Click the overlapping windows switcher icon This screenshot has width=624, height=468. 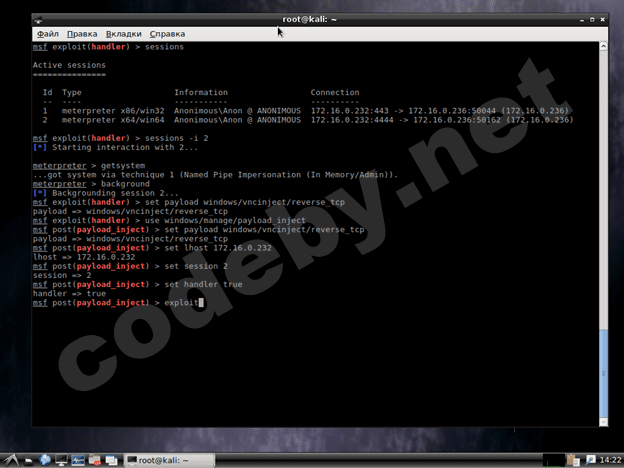tap(111, 460)
